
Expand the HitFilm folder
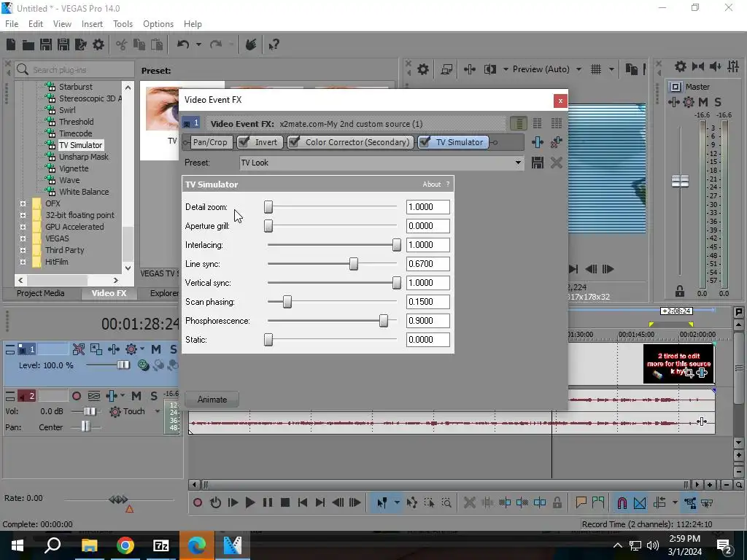pyautogui.click(x=23, y=262)
